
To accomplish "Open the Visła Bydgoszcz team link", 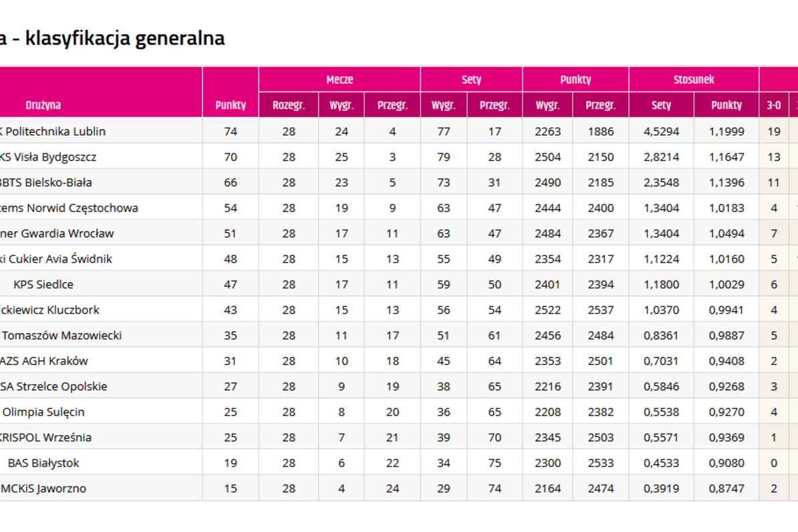I will (48, 157).
